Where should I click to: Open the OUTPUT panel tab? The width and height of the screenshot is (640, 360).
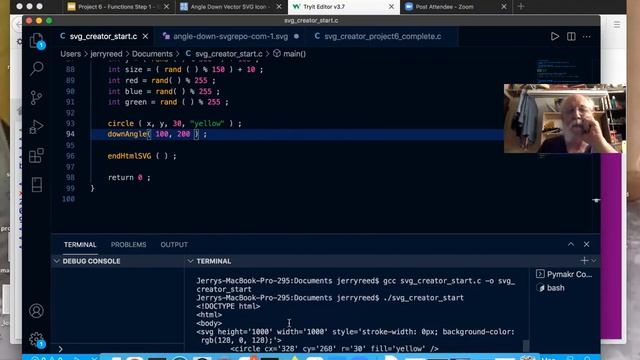pyautogui.click(x=174, y=244)
